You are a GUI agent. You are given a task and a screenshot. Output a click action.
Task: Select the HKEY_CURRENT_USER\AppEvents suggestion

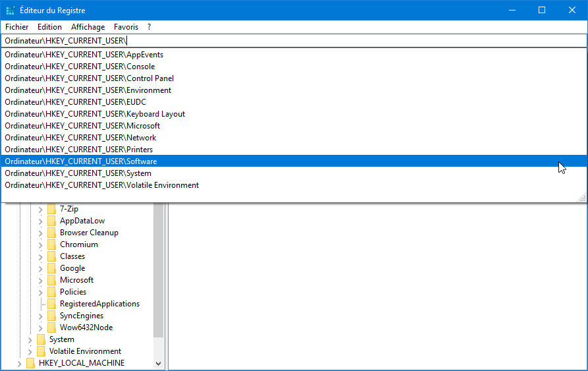[x=294, y=55]
